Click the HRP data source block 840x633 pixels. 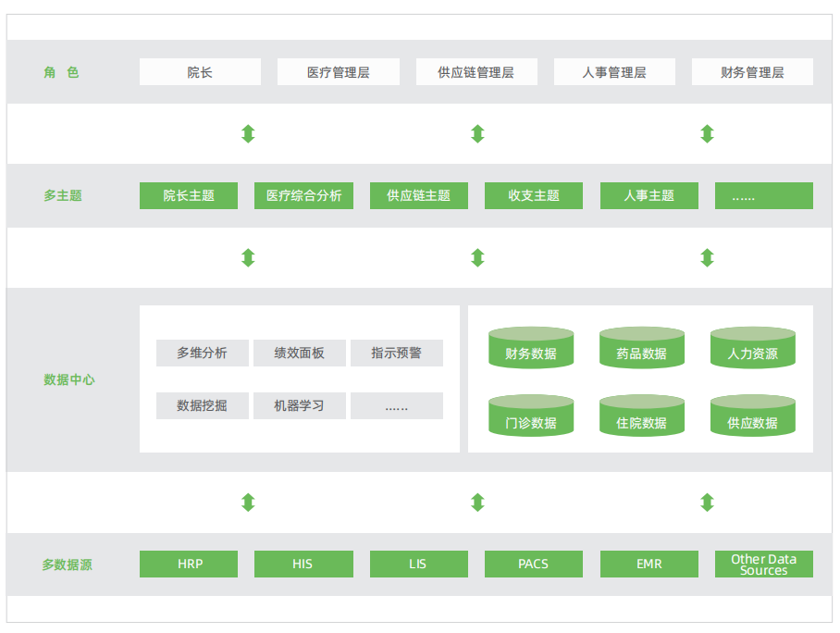point(189,564)
